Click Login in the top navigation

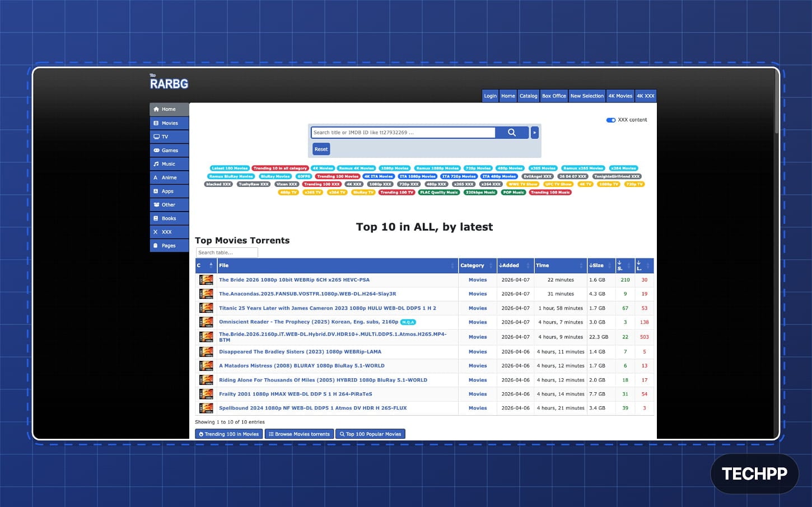(x=490, y=96)
